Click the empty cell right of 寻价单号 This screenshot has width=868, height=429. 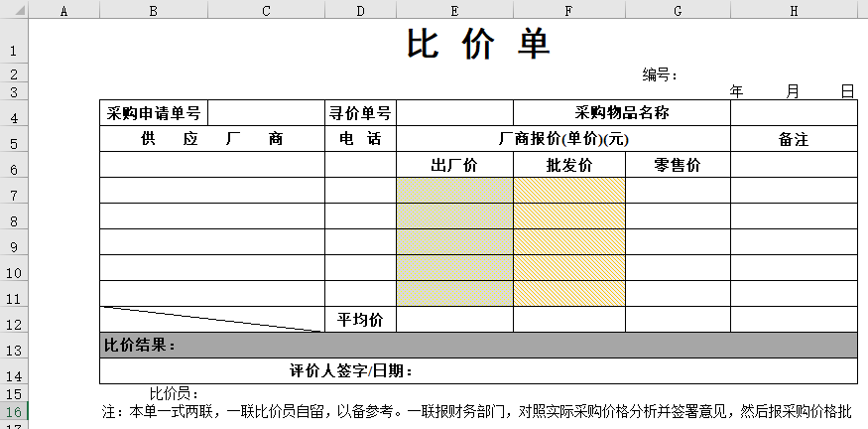click(454, 113)
